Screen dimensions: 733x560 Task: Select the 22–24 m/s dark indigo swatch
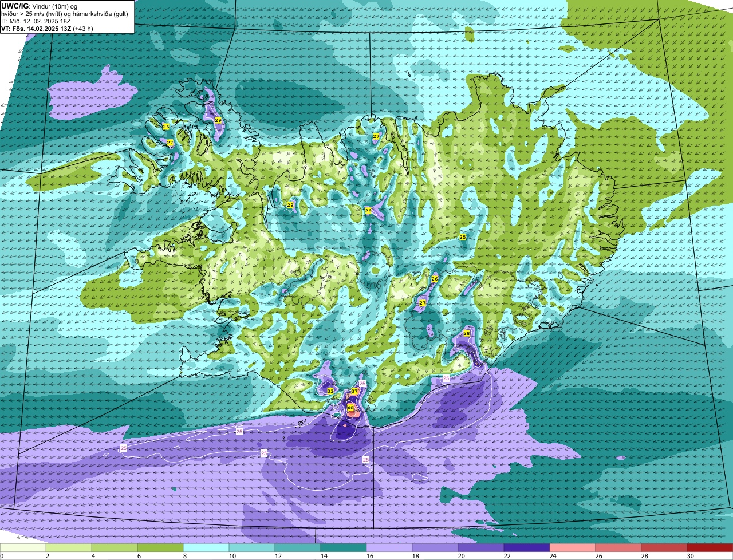(x=527, y=548)
